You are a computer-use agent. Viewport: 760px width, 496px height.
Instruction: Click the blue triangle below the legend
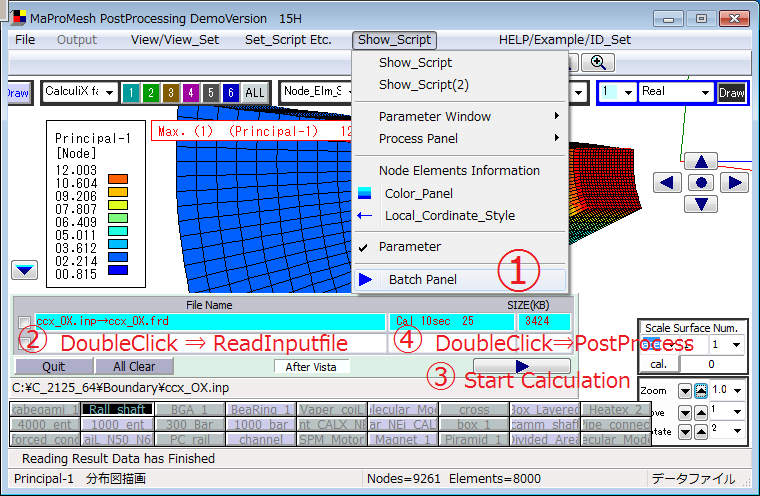click(24, 270)
